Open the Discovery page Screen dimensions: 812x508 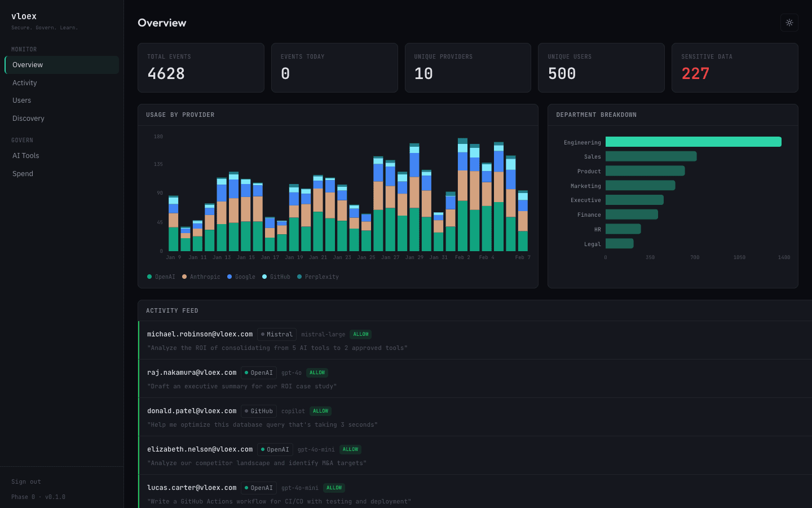pyautogui.click(x=28, y=118)
